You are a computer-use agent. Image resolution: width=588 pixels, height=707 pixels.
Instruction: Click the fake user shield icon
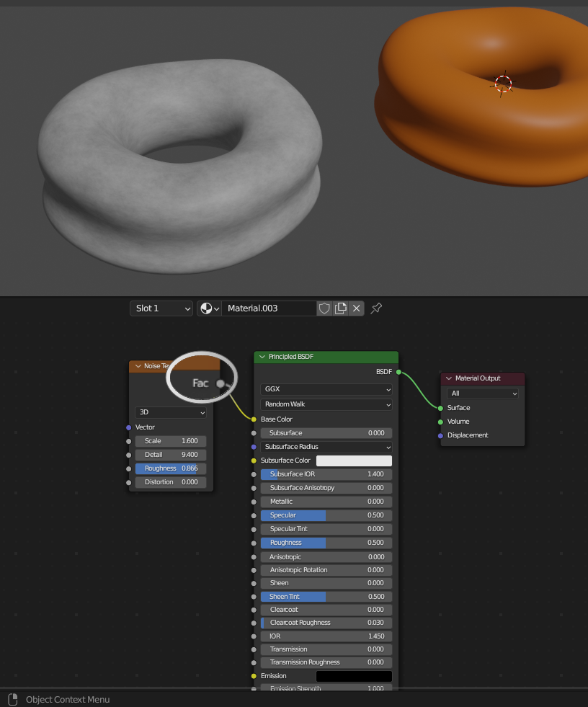324,308
